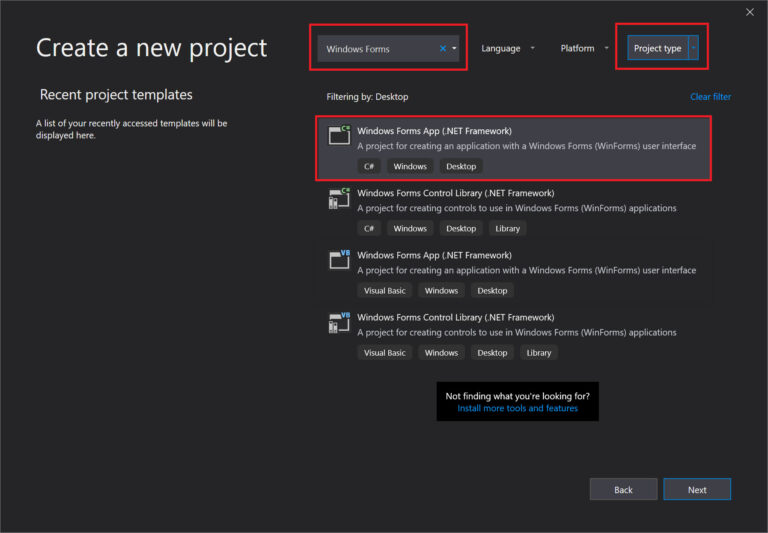Viewport: 768px width, 533px height.
Task: Click the Windows tag on C# Windows Forms App
Action: 410,167
